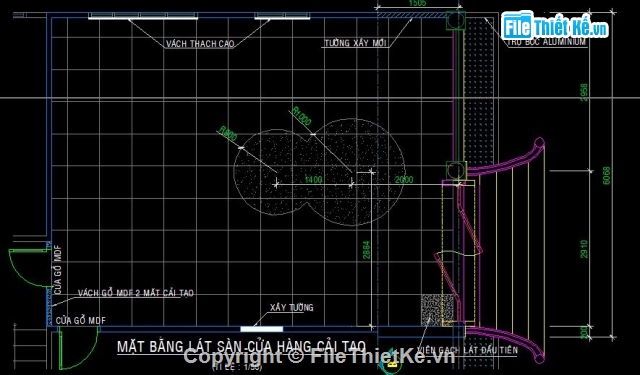Select the TƯỜNG XÂY MỚI annotation
Image resolution: width=640 pixels, height=375 pixels.
(356, 43)
